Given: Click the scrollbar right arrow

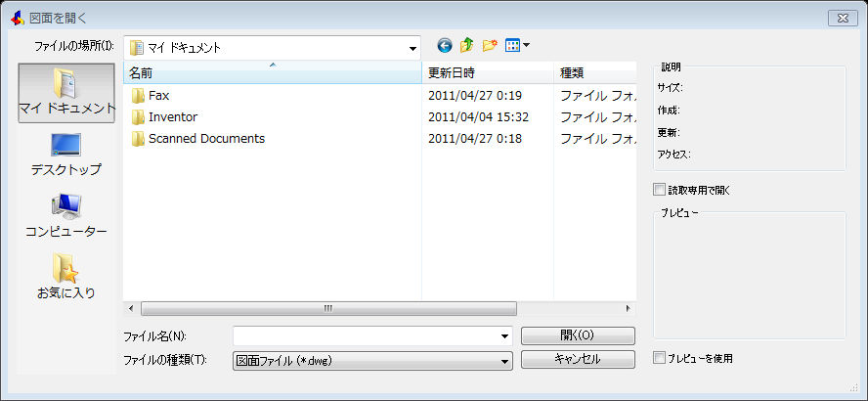Looking at the screenshot, I should coord(629,308).
